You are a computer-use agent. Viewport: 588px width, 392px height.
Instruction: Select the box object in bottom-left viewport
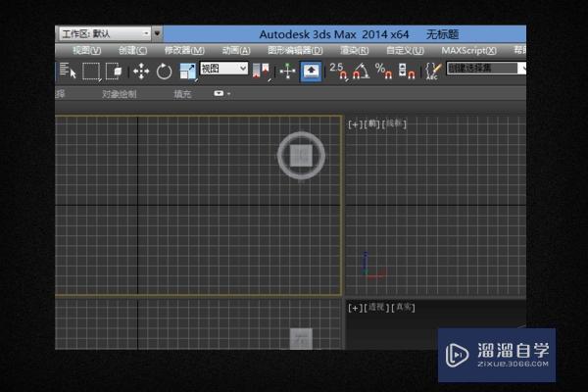tap(301, 339)
